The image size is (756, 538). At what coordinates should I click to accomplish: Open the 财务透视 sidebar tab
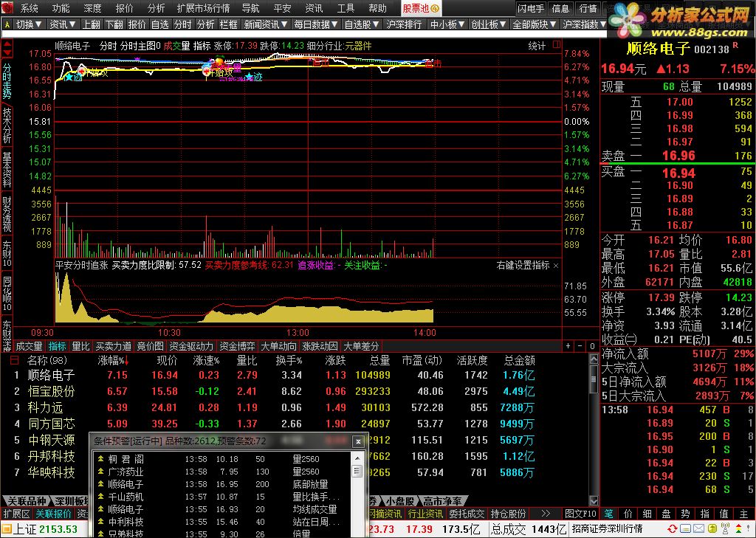click(7, 214)
